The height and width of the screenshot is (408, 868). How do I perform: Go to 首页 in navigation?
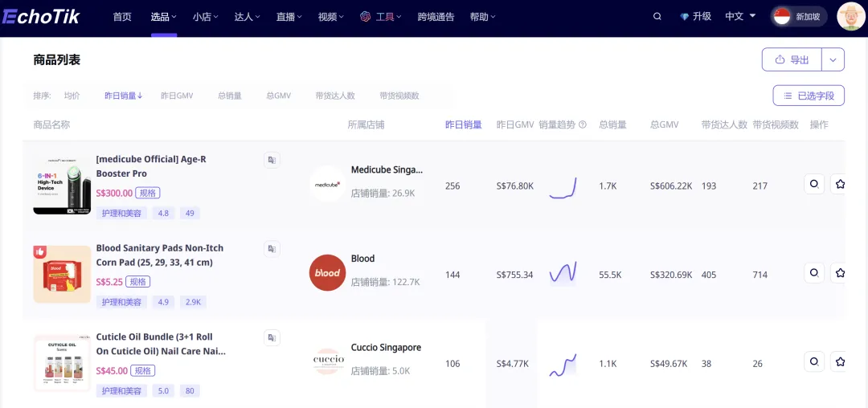(x=122, y=17)
